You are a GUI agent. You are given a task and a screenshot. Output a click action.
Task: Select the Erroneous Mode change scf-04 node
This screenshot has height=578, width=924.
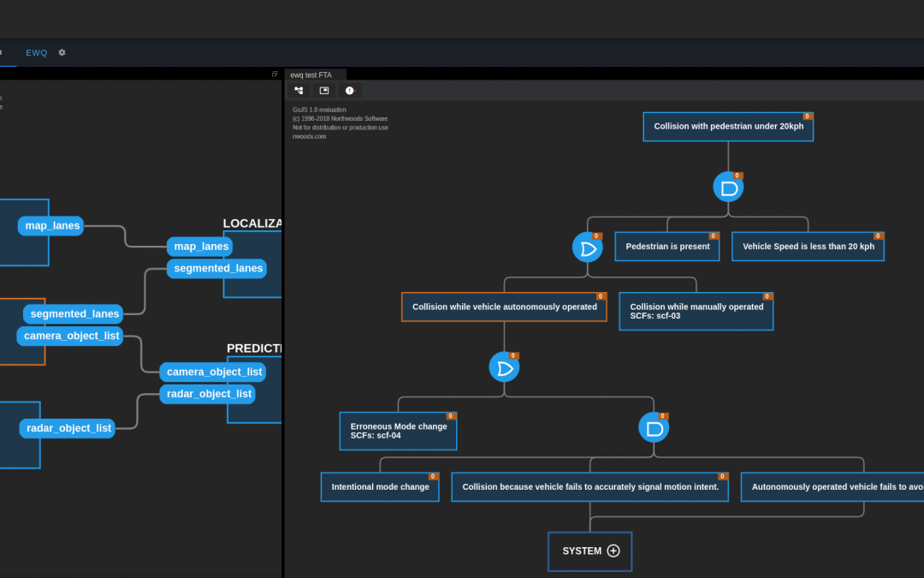(x=399, y=431)
